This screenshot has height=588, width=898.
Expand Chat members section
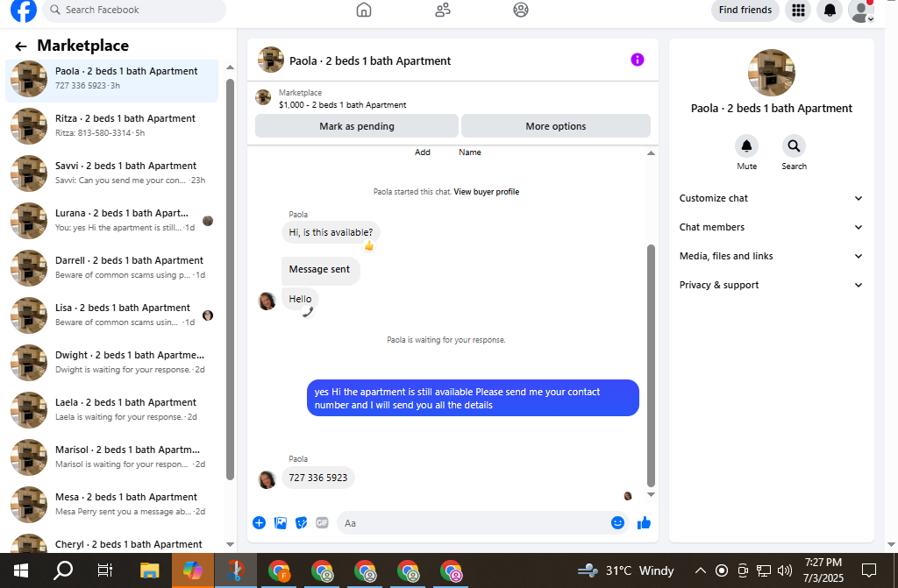pyautogui.click(x=771, y=227)
